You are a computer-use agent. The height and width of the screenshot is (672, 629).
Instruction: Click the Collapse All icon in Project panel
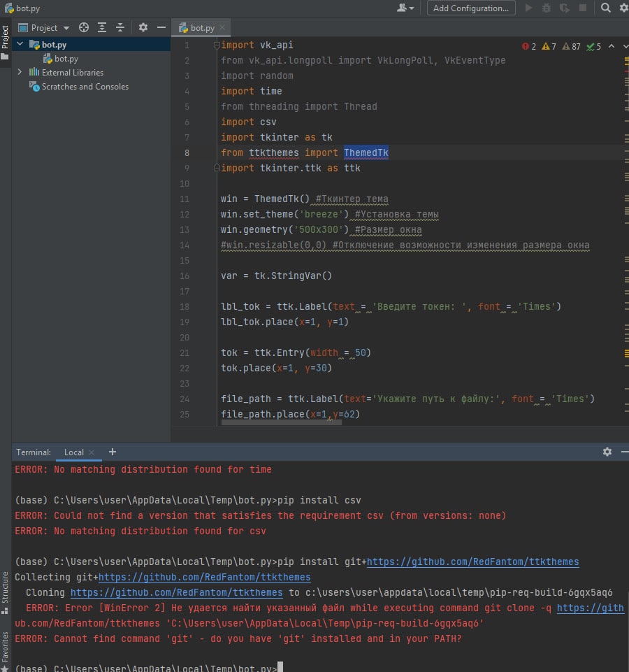[x=120, y=28]
